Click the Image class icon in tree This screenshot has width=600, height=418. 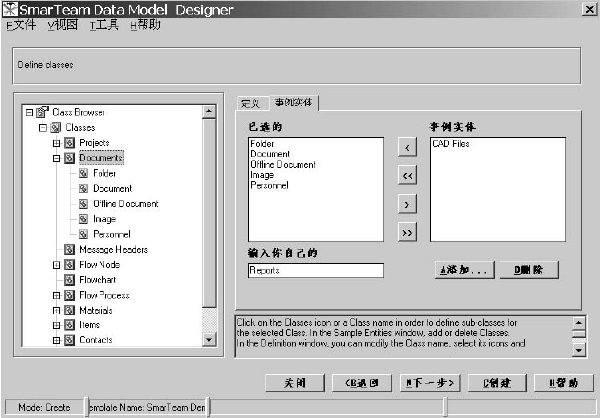[83, 219]
